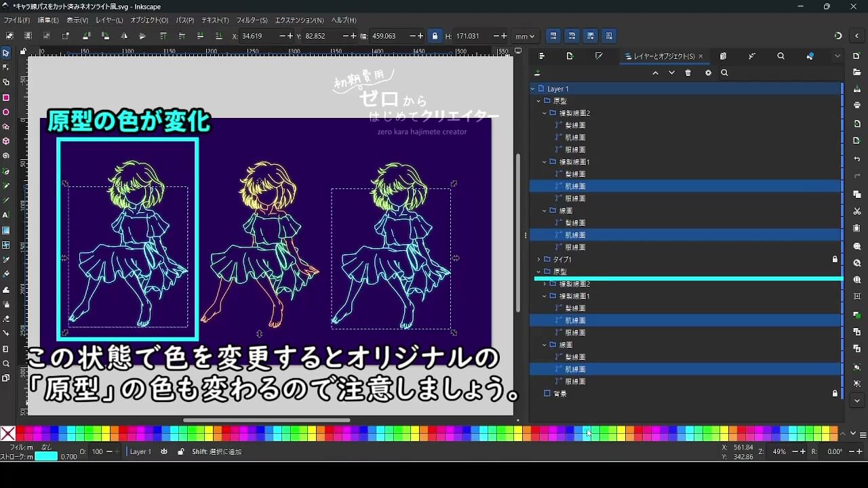This screenshot has width=868, height=488.
Task: Collapse Layer 1 in the layers tree
Action: point(532,88)
